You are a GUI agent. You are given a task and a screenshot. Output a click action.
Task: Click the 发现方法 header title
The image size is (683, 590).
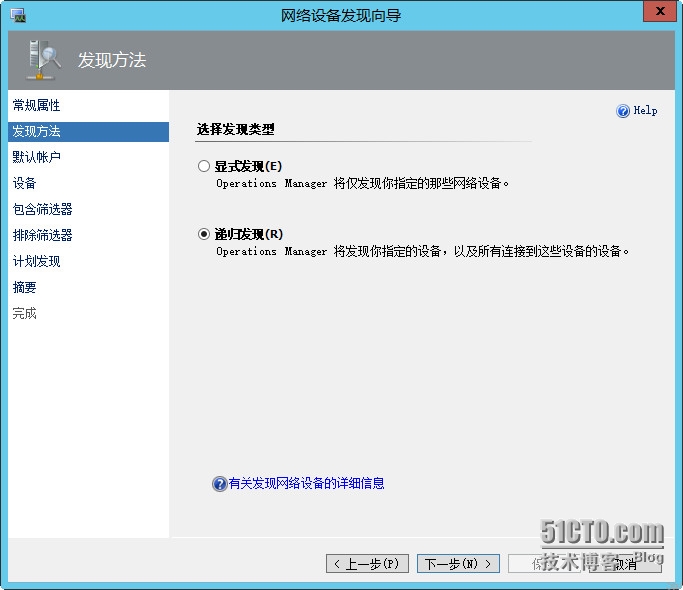[x=112, y=60]
